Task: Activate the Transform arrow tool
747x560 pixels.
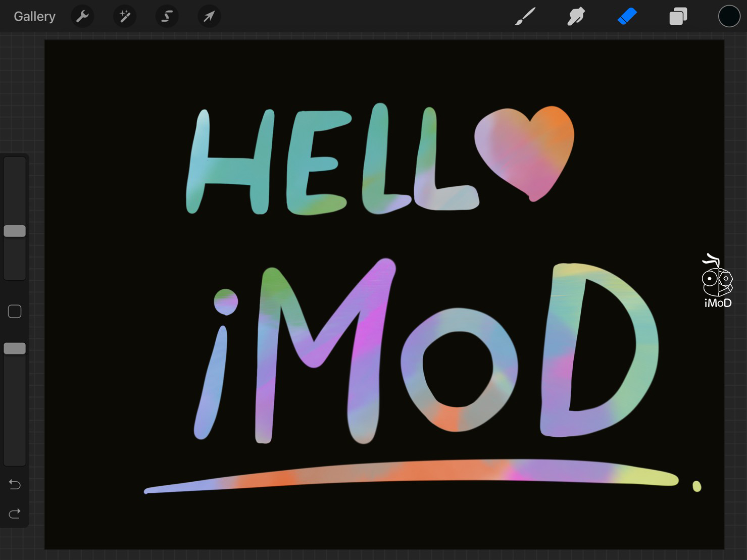Action: tap(209, 17)
